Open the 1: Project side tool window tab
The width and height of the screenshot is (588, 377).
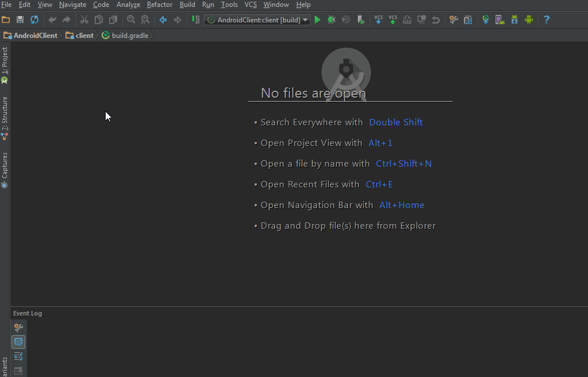(5, 66)
